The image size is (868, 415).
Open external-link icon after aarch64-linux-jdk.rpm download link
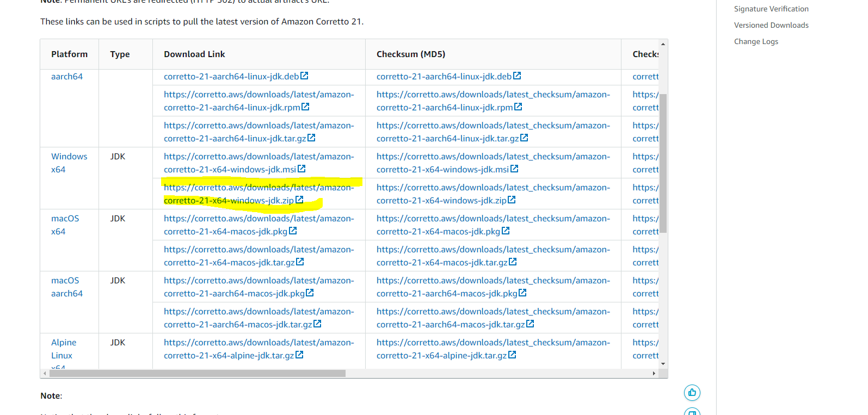coord(305,107)
